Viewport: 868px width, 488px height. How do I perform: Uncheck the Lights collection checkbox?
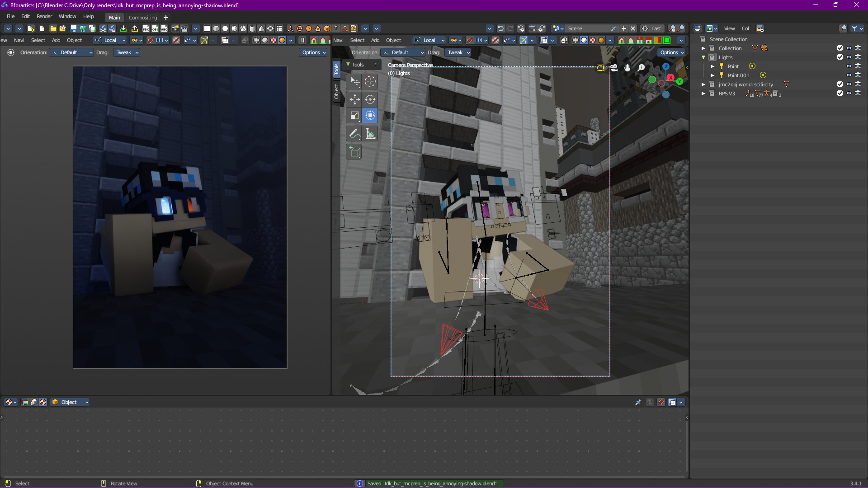click(840, 57)
